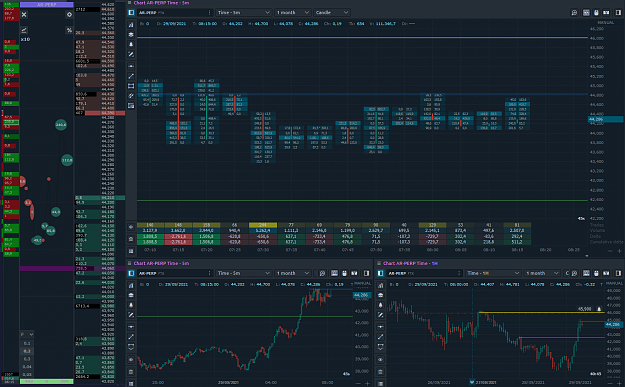Click trash icon in bottom-left 5m chart
This screenshot has width=625, height=387.
131,372
